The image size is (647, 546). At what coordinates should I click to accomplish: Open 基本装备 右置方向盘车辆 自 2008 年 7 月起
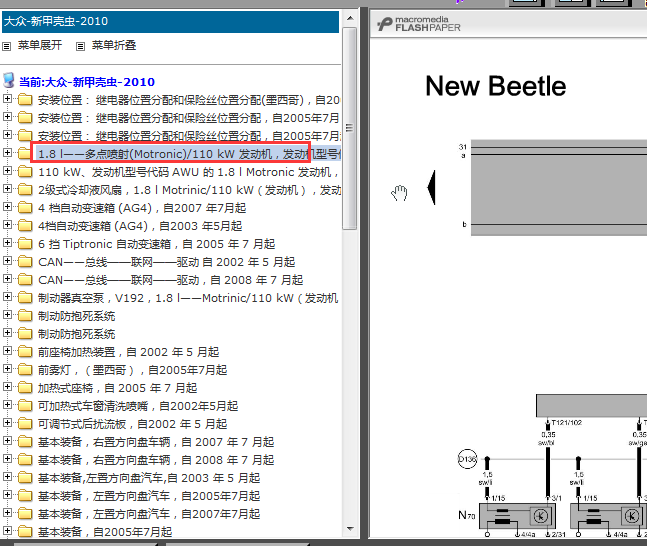point(156,460)
